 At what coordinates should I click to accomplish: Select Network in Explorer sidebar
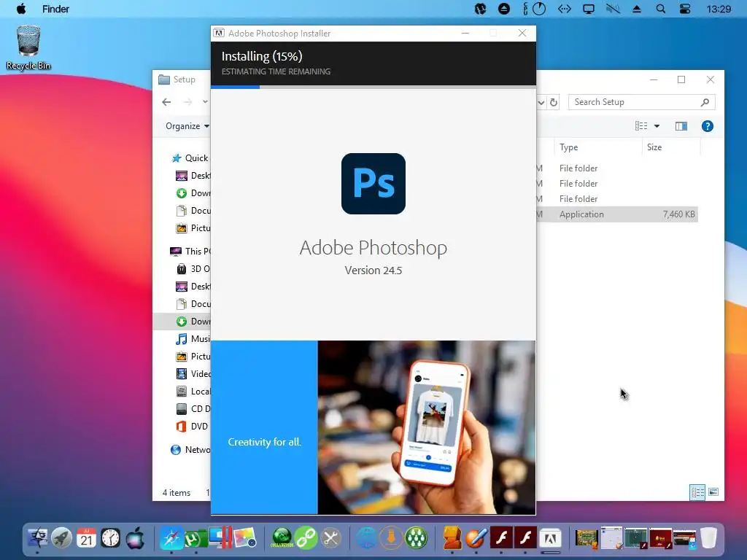point(190,449)
